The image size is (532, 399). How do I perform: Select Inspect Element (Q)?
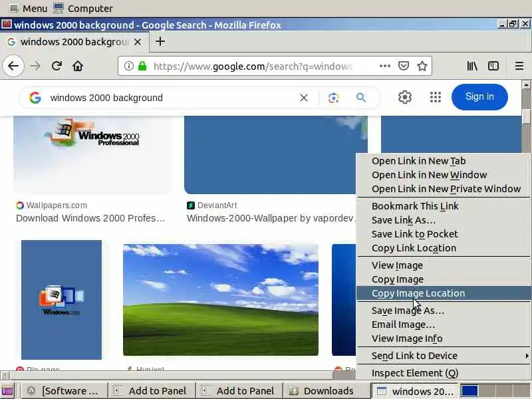[x=444, y=373]
